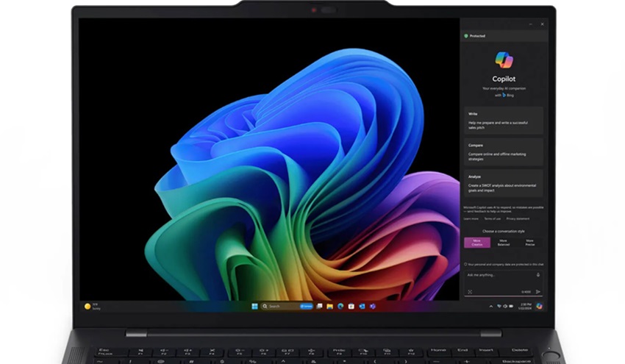Click the taskbar Search box
The height and width of the screenshot is (364, 625).
pos(287,306)
